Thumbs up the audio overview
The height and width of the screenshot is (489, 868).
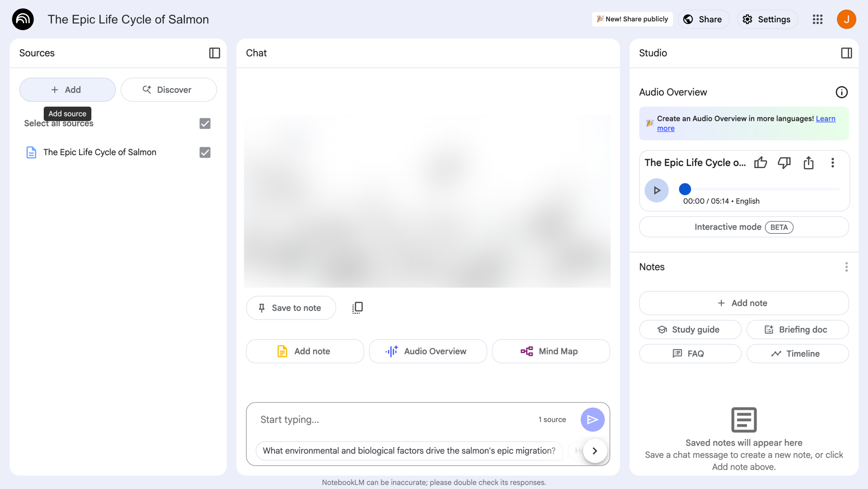760,163
